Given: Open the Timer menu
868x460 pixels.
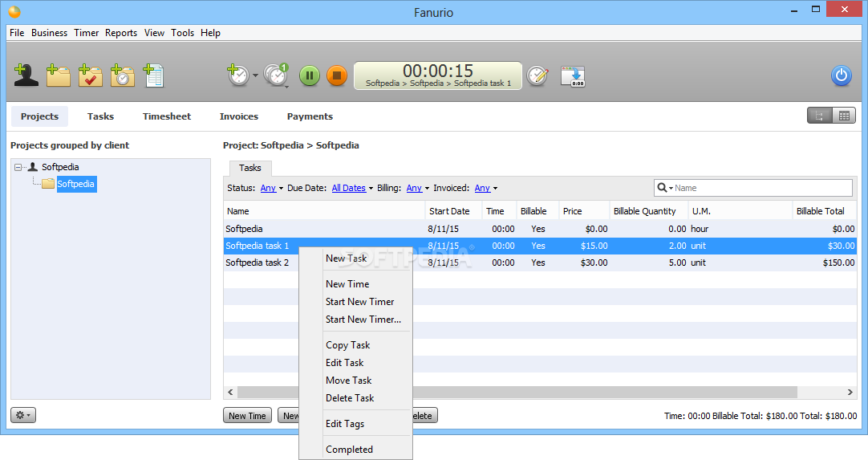Looking at the screenshot, I should click(87, 33).
